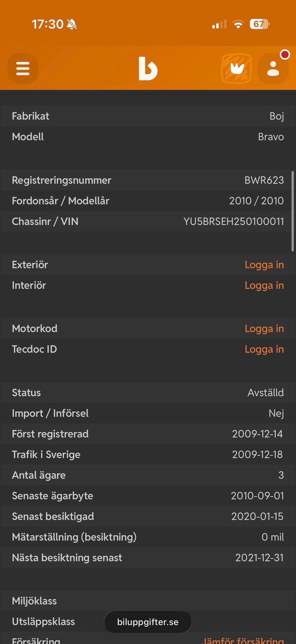Screen dimensions: 296x644
Task: Tap the Wi-Fi status icon
Action: (238, 24)
